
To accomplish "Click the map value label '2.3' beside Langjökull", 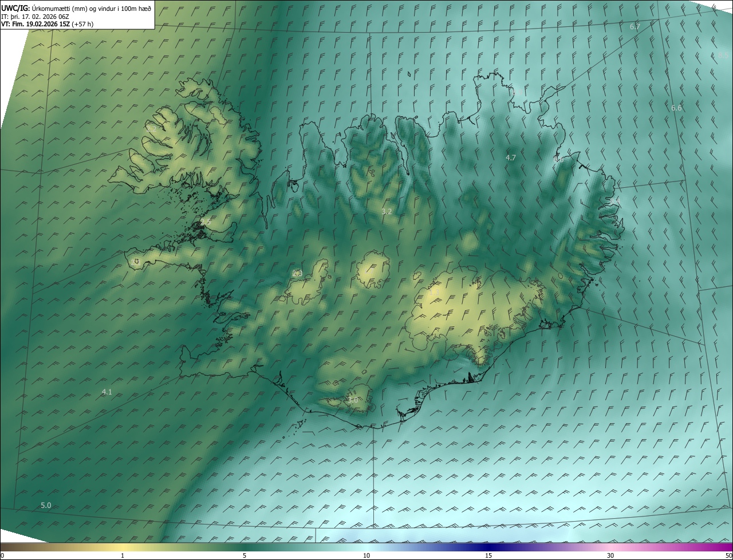I will 297,274.
